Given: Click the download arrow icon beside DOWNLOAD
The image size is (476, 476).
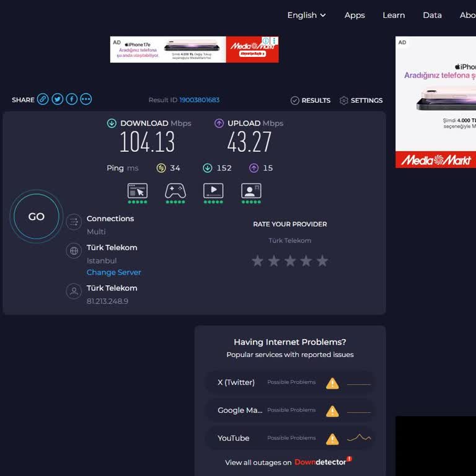Looking at the screenshot, I should point(112,123).
